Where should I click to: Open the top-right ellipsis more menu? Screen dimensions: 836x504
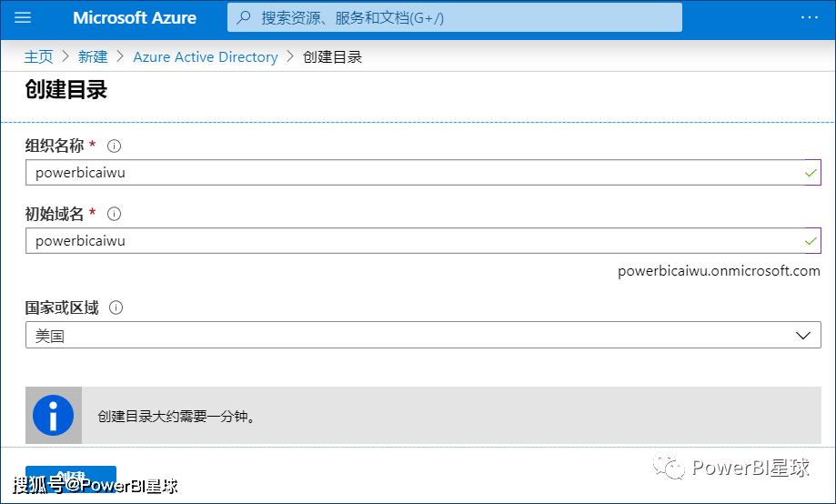[x=810, y=17]
